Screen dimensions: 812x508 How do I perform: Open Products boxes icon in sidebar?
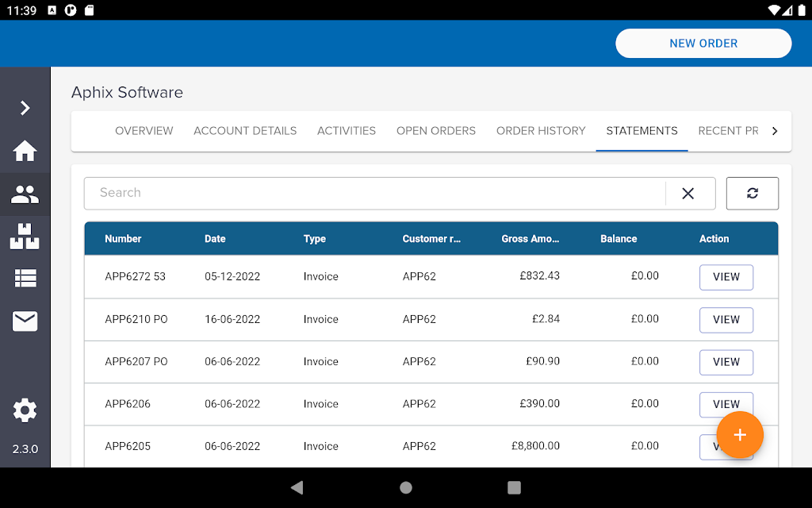pos(25,237)
